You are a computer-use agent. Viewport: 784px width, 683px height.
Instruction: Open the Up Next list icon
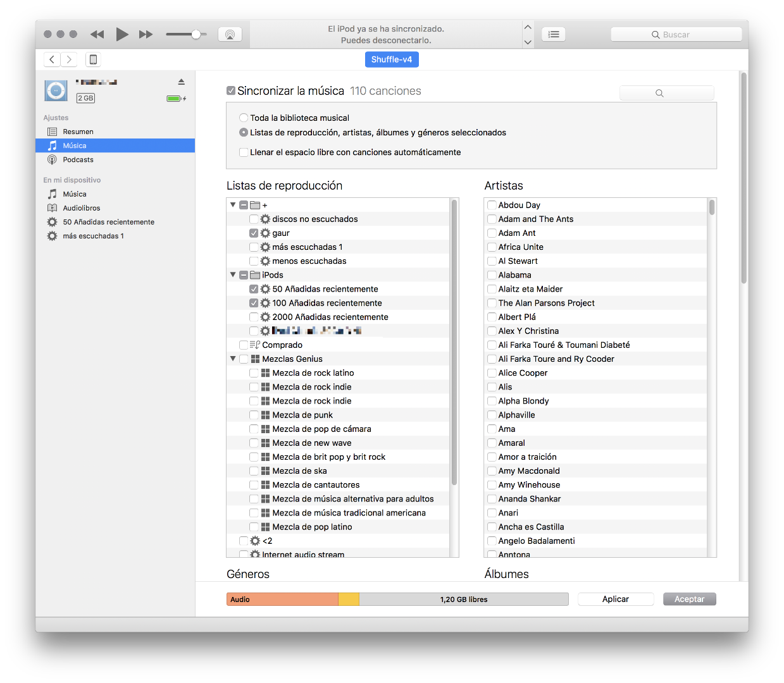click(x=554, y=34)
